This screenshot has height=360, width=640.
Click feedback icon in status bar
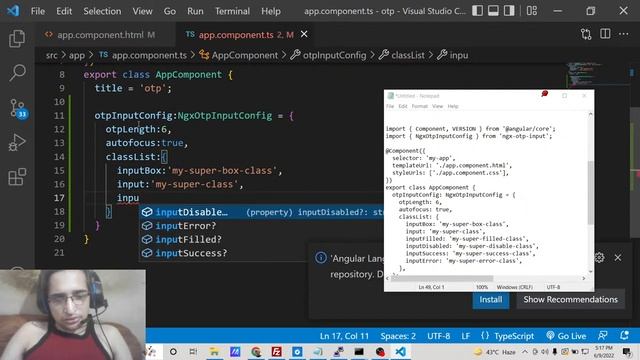click(x=602, y=336)
